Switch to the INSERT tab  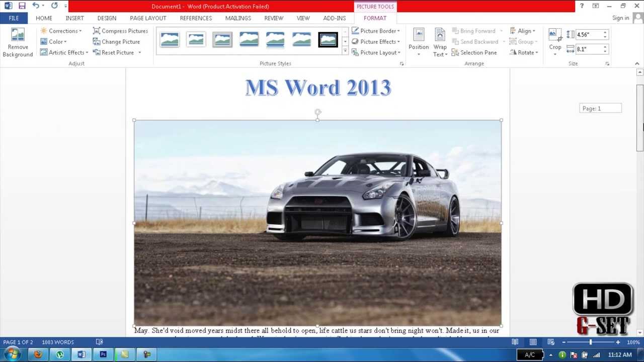[x=74, y=18]
